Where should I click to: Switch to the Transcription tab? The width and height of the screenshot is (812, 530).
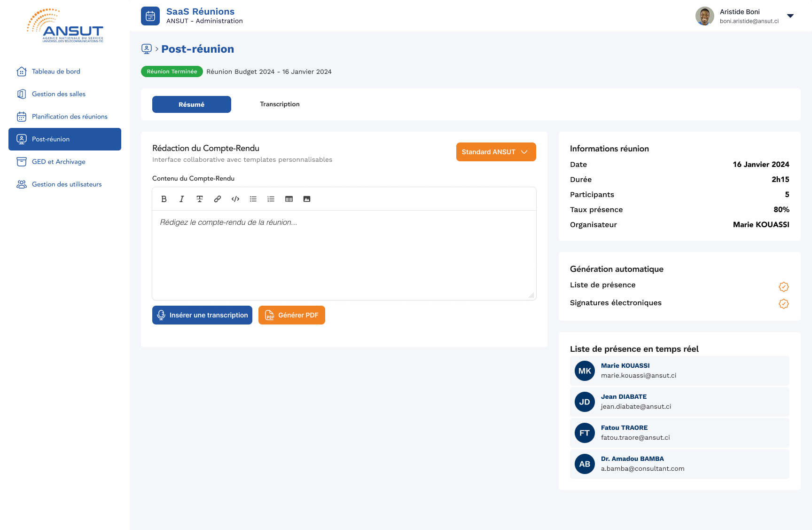(280, 104)
